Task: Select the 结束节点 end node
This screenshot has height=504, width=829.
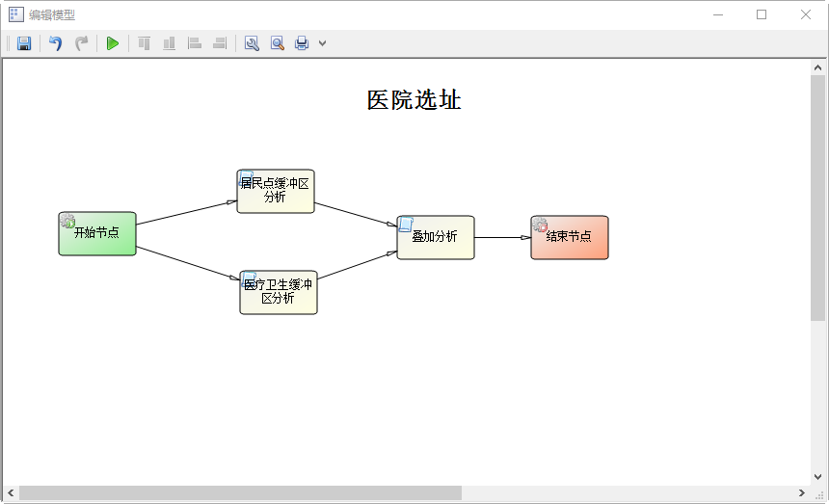Action: click(570, 237)
